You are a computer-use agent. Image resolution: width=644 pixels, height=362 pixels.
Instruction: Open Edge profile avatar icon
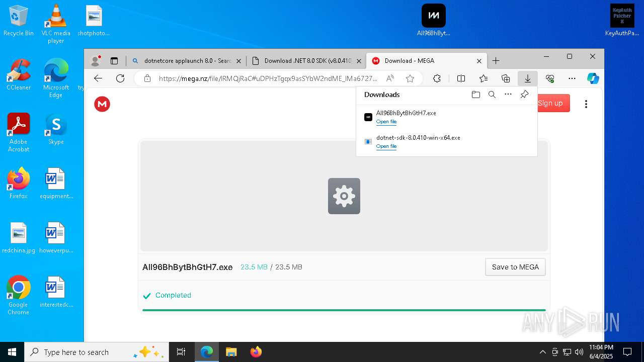[95, 61]
